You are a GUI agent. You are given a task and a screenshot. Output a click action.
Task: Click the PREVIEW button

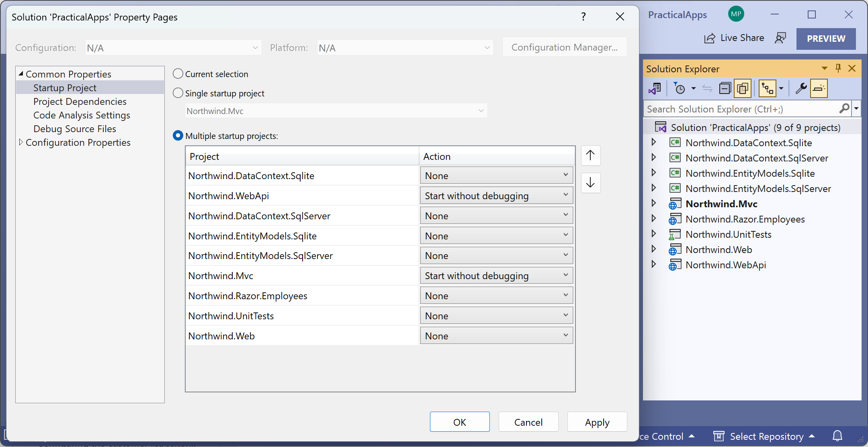826,39
